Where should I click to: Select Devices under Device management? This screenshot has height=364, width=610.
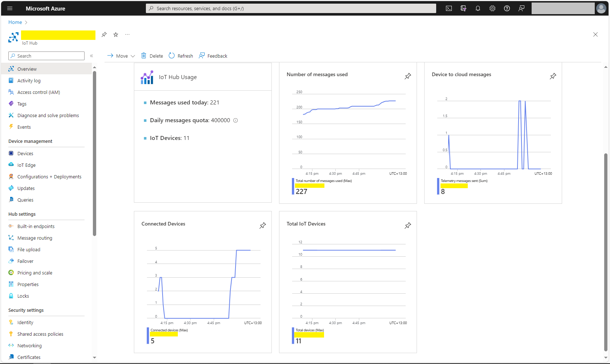25,153
